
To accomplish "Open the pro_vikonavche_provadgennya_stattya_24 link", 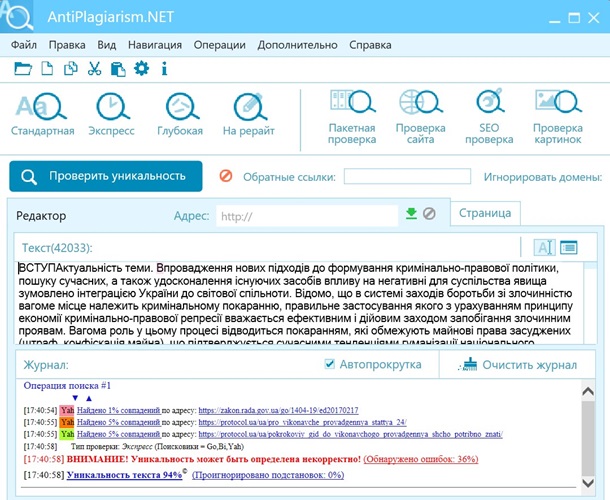I will click(302, 422).
